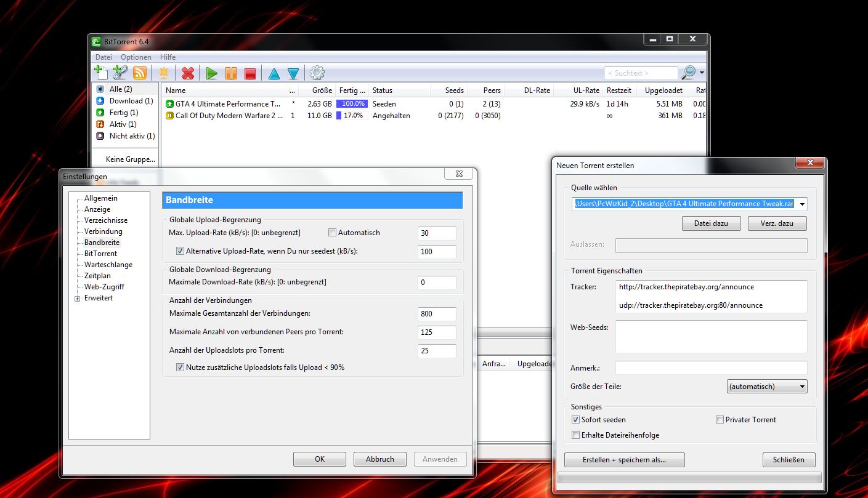
Task: Select Anzeige in the settings tree
Action: [x=97, y=209]
